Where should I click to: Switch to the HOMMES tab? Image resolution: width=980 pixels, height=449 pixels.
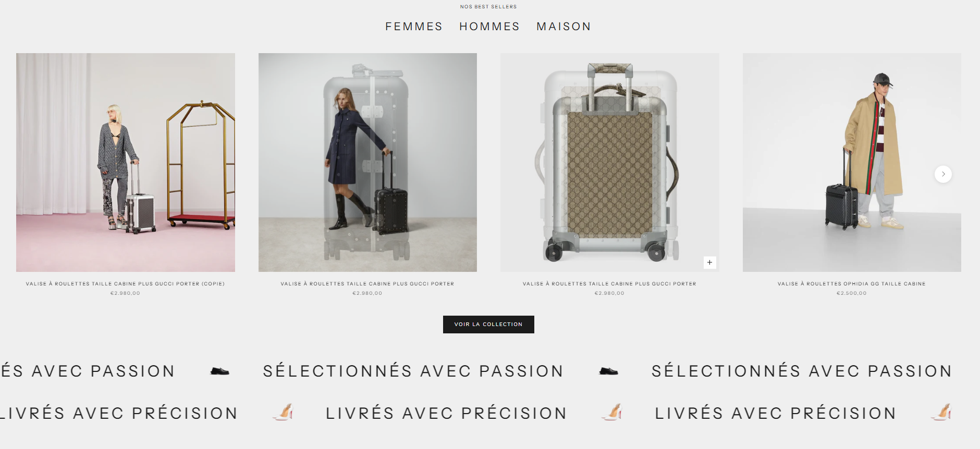[x=489, y=27]
